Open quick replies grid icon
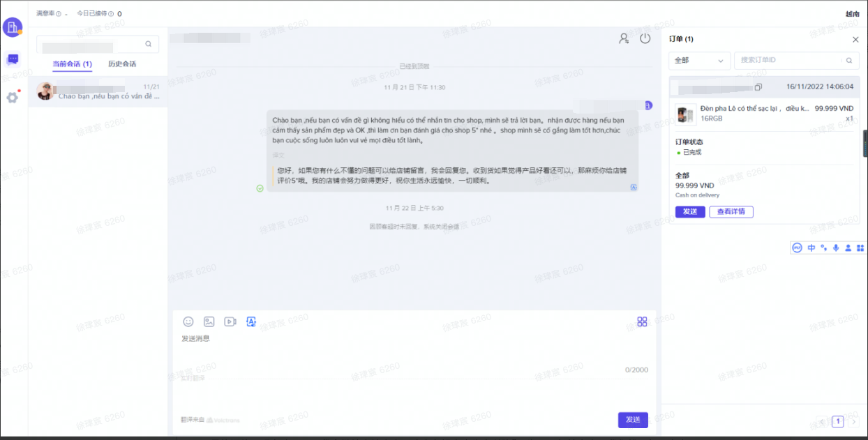 [642, 321]
